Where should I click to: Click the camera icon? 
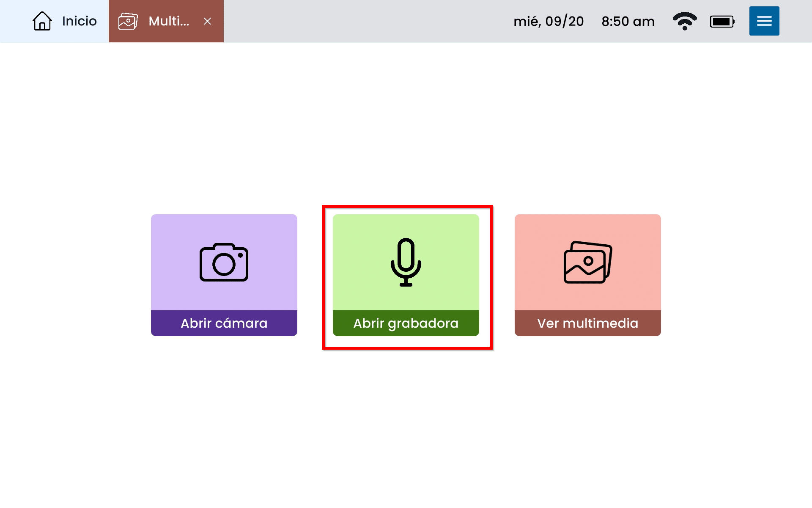click(224, 262)
